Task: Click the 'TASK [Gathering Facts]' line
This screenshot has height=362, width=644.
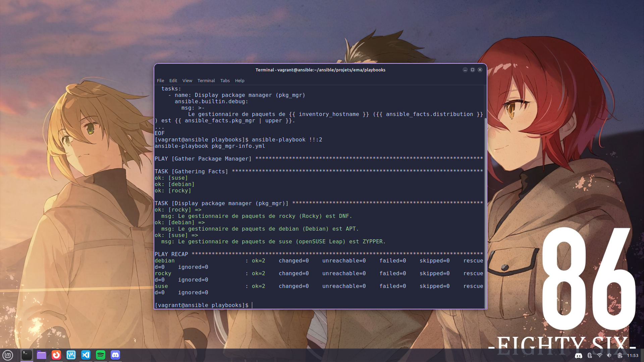Action: point(319,172)
